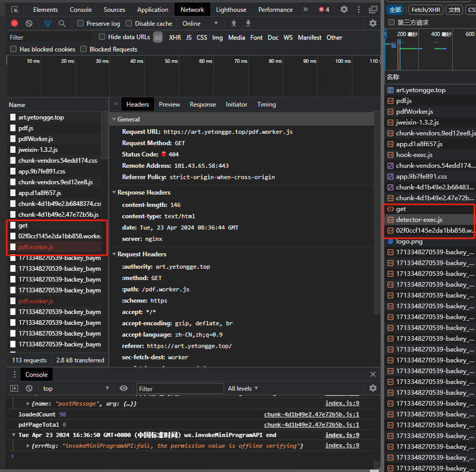The width and height of the screenshot is (476, 472).
Task: Enable the Preserve log checkbox
Action: 80,23
